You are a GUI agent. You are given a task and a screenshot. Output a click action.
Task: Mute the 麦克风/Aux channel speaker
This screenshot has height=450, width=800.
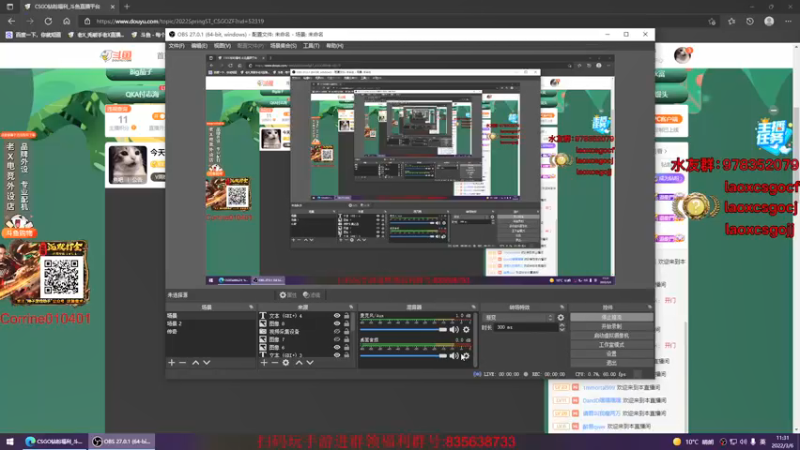[454, 330]
